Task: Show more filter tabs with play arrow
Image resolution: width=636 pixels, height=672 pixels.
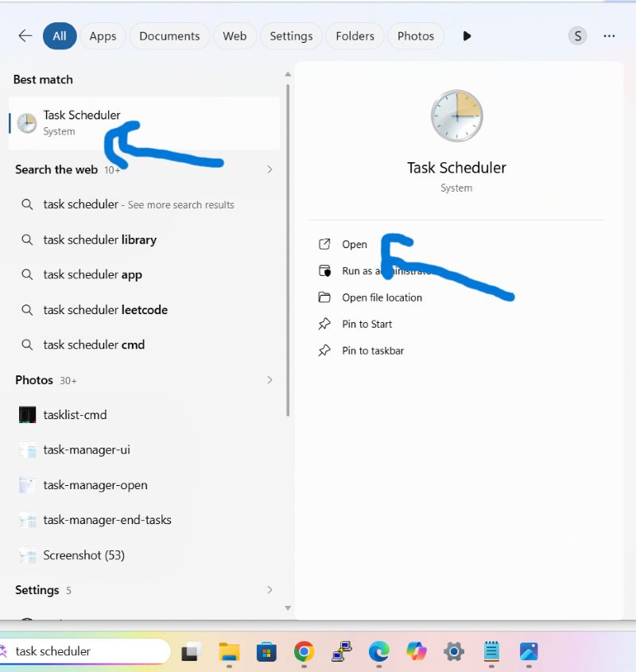Action: (467, 36)
